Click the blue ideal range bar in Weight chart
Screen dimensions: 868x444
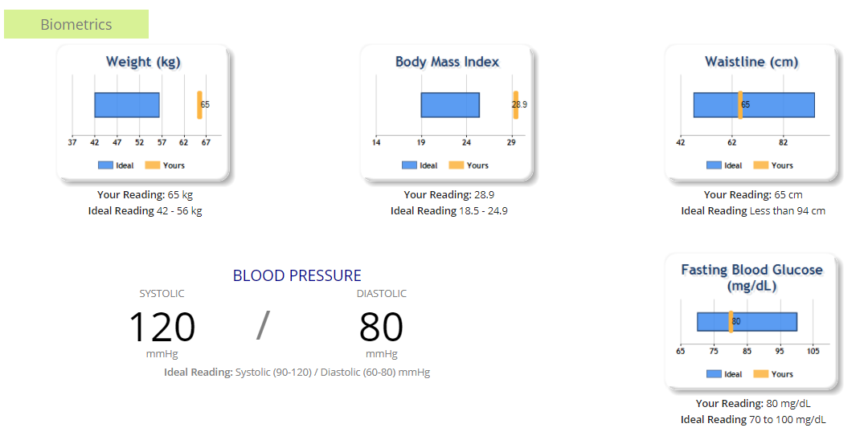click(x=127, y=105)
